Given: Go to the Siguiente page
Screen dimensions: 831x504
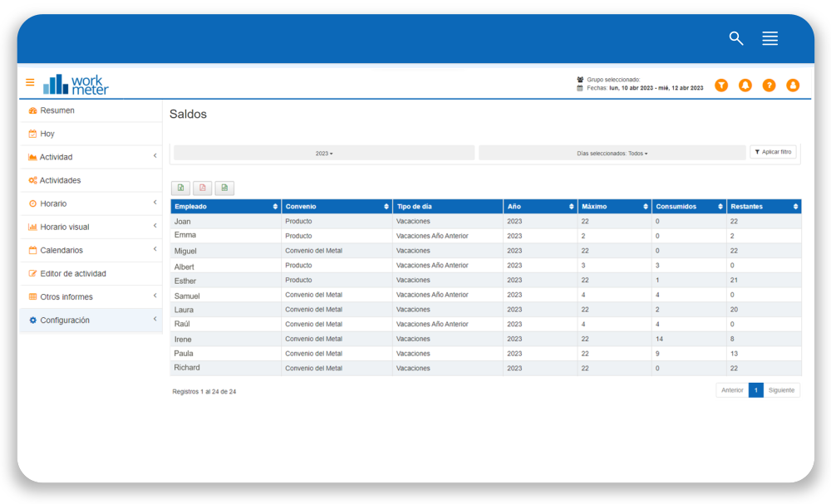Looking at the screenshot, I should pos(781,390).
